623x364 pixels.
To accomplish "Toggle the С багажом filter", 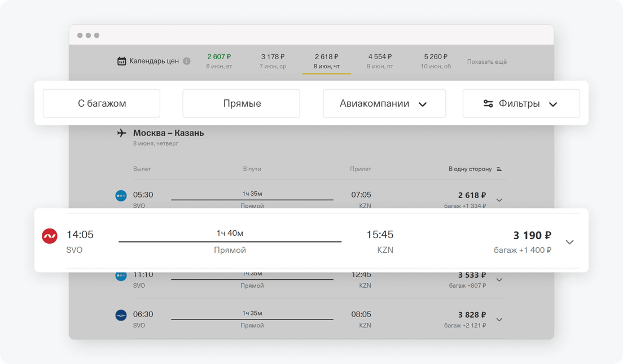I will (x=102, y=103).
